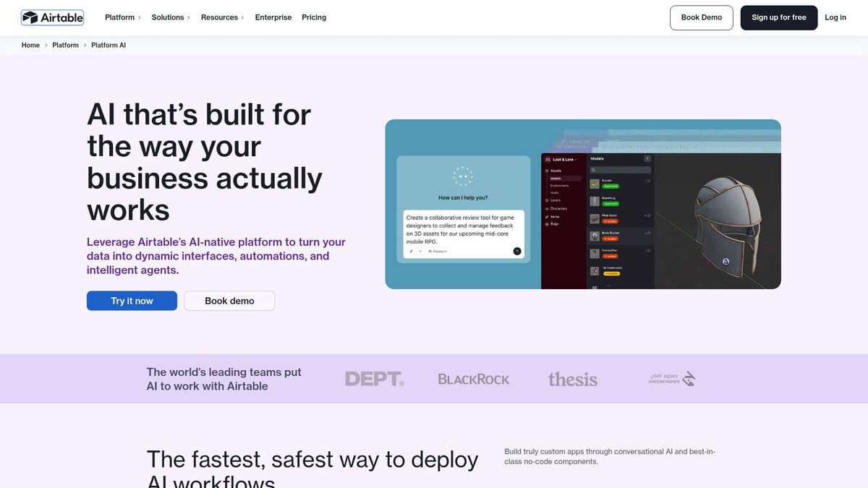The width and height of the screenshot is (868, 488).
Task: Select Pricing in the top navigation
Action: (x=314, y=17)
